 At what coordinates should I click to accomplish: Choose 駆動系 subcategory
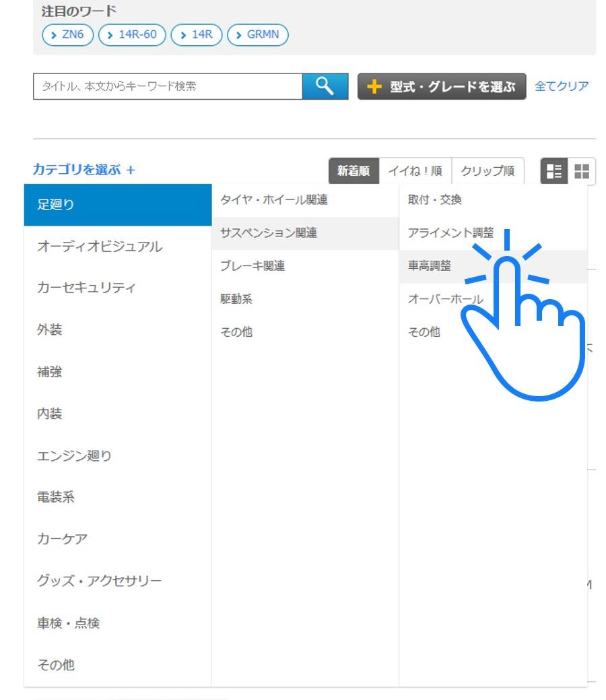pyautogui.click(x=305, y=299)
